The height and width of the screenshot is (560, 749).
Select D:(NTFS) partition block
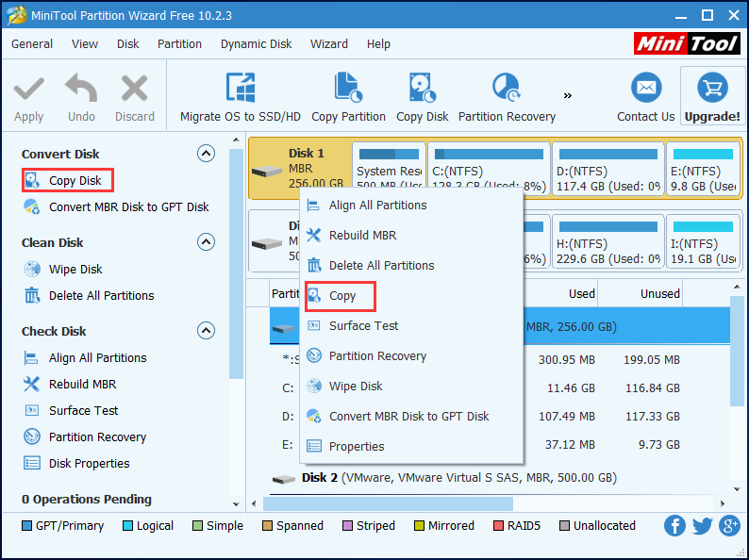(x=608, y=168)
